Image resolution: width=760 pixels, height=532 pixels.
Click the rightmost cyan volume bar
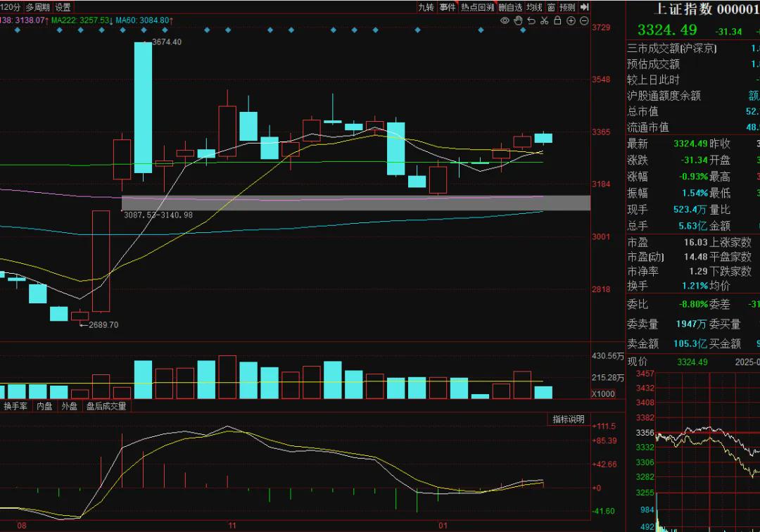(543, 393)
